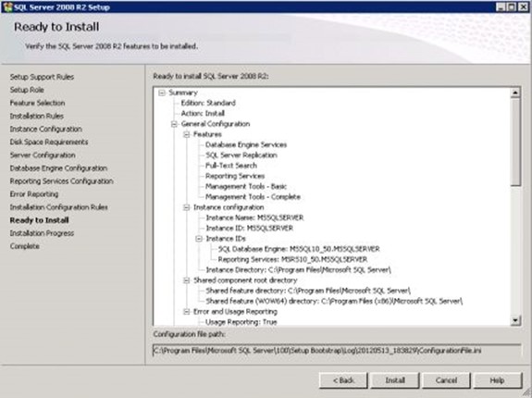Collapse the Instance configuration node
This screenshot has width=532, height=398.
187,207
